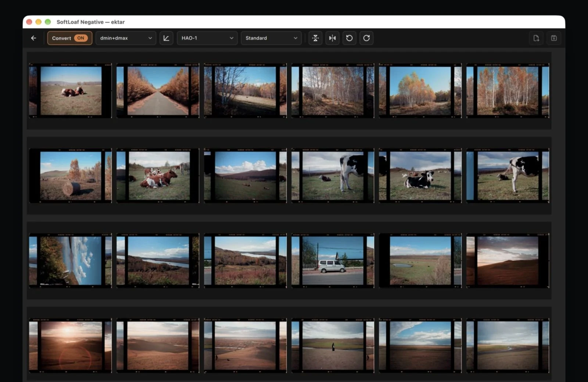Rotate counterclockwise
The image size is (588, 382).
pos(349,38)
